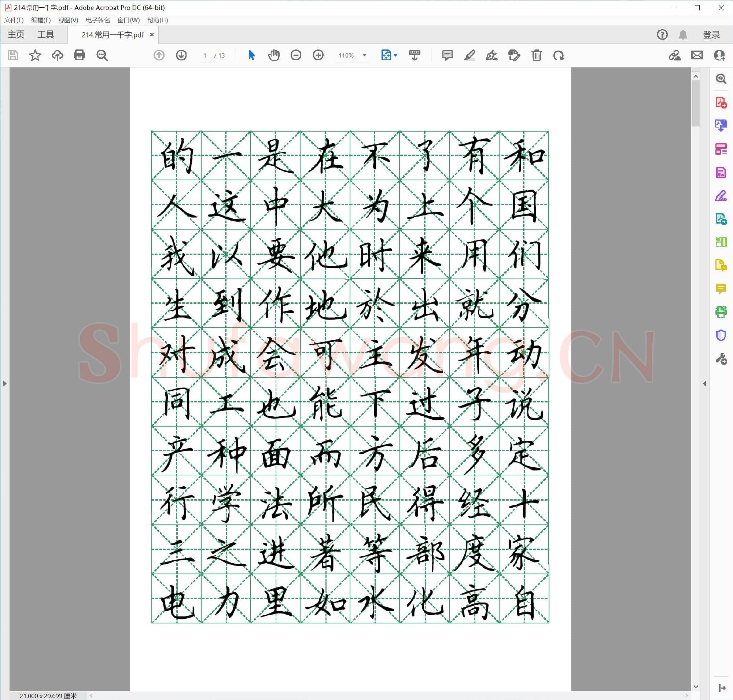
Task: Open the Add comment note tool
Action: (447, 55)
